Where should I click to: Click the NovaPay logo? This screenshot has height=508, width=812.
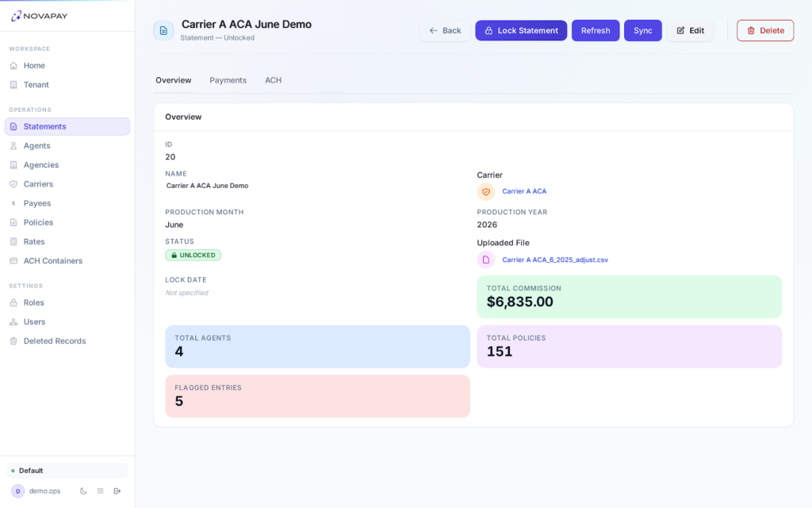40,16
